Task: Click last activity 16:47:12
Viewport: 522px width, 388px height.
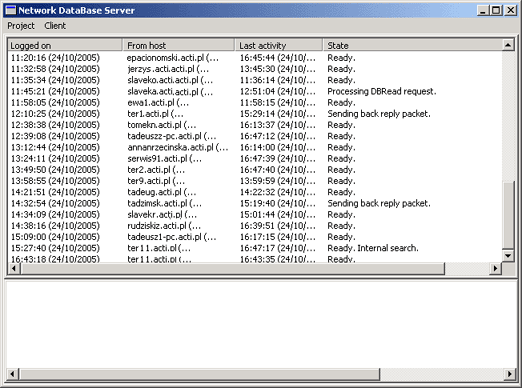Action: [x=277, y=136]
